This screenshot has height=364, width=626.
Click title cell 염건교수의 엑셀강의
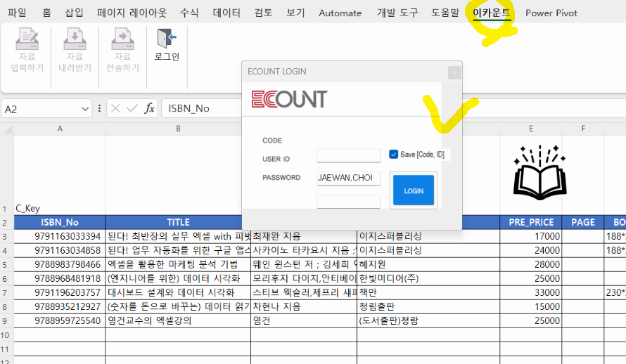point(178,320)
